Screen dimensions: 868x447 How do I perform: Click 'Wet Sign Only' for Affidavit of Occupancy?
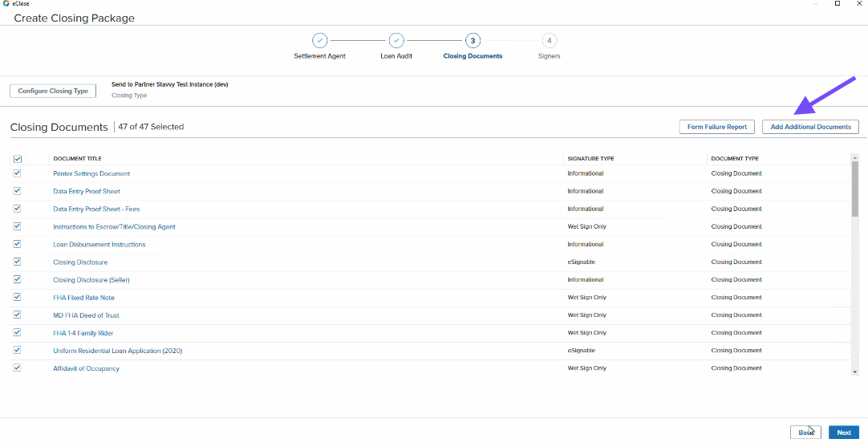(586, 368)
